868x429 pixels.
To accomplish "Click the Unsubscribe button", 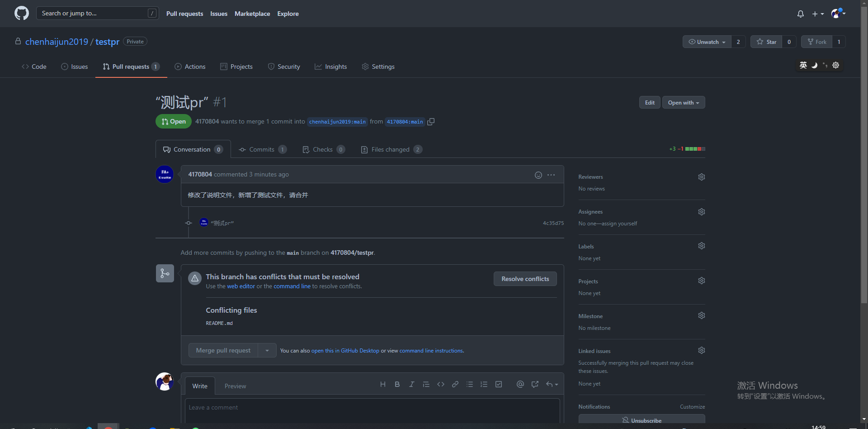I will click(x=642, y=420).
